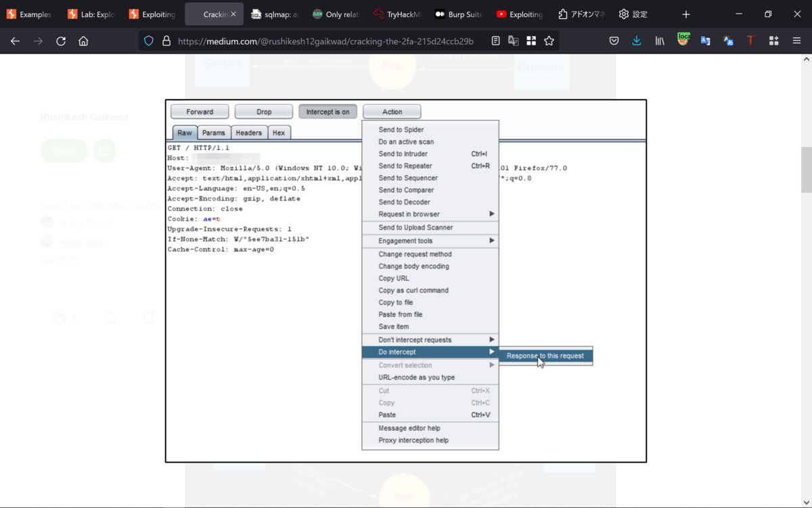Close the 'Crackin' tab
The image size is (812, 508).
tap(233, 14)
